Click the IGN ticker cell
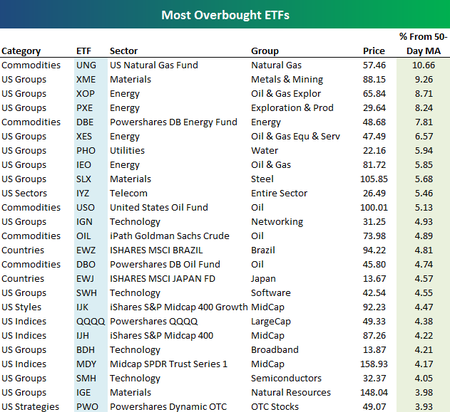This screenshot has width=450, height=412. click(84, 222)
